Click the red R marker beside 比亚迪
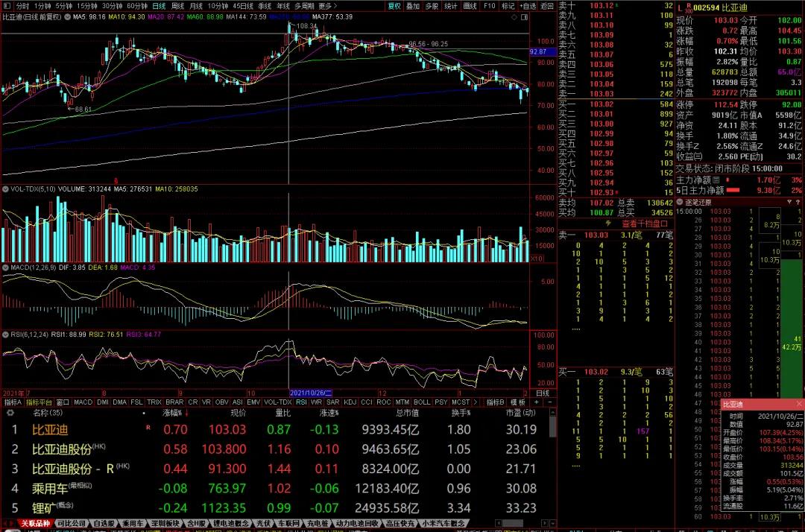Viewport: 805px width, 532px height. (x=148, y=428)
